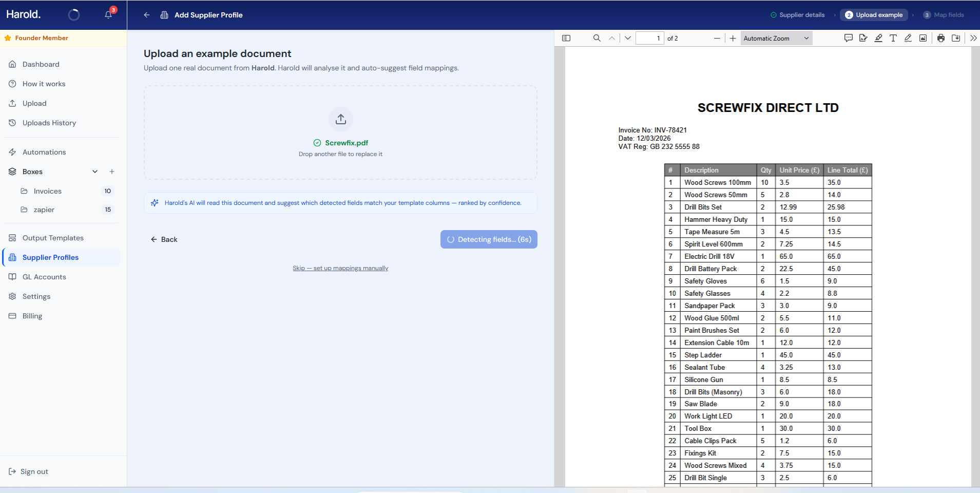
Task: Select Supplier Profiles in sidebar
Action: [62, 257]
